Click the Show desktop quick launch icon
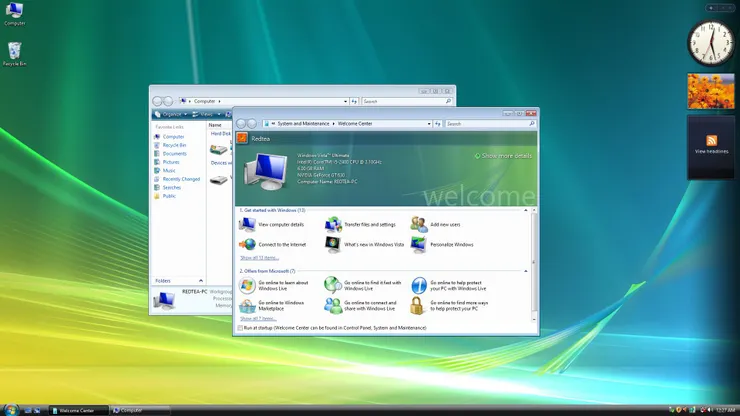This screenshot has width=740, height=416. click(x=28, y=410)
